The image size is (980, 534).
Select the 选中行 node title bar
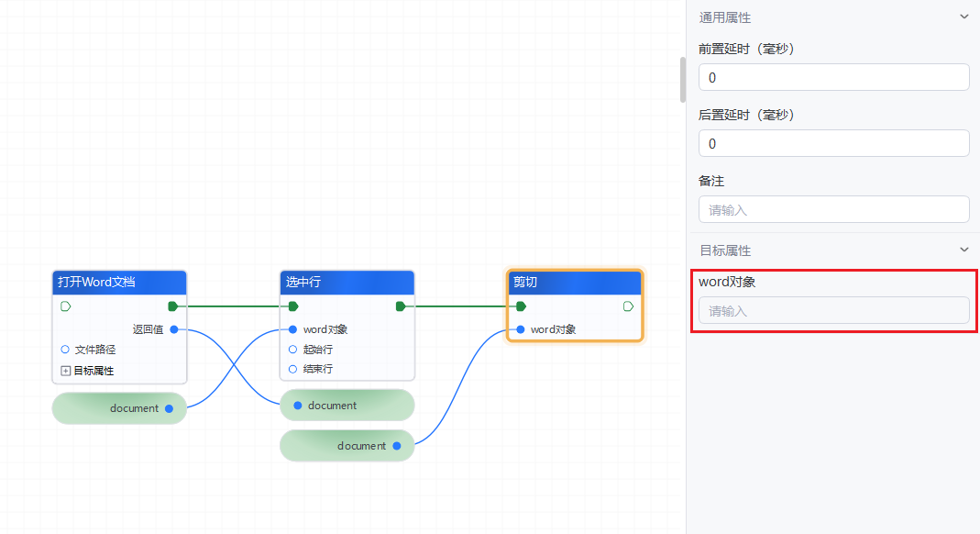tap(347, 283)
